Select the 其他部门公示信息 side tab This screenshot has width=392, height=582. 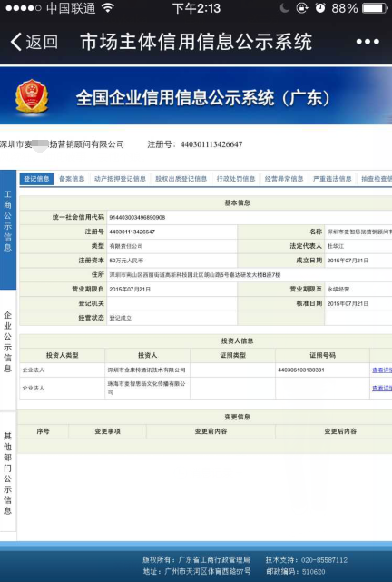pos(8,472)
